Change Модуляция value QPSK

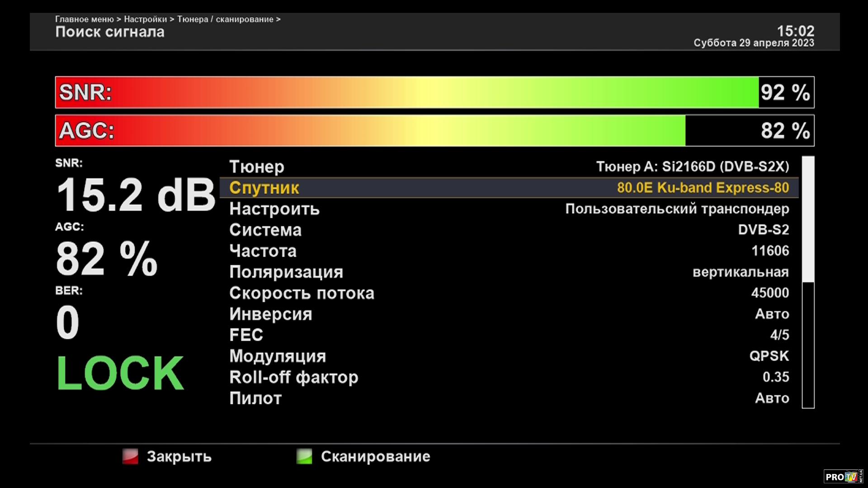coord(769,356)
